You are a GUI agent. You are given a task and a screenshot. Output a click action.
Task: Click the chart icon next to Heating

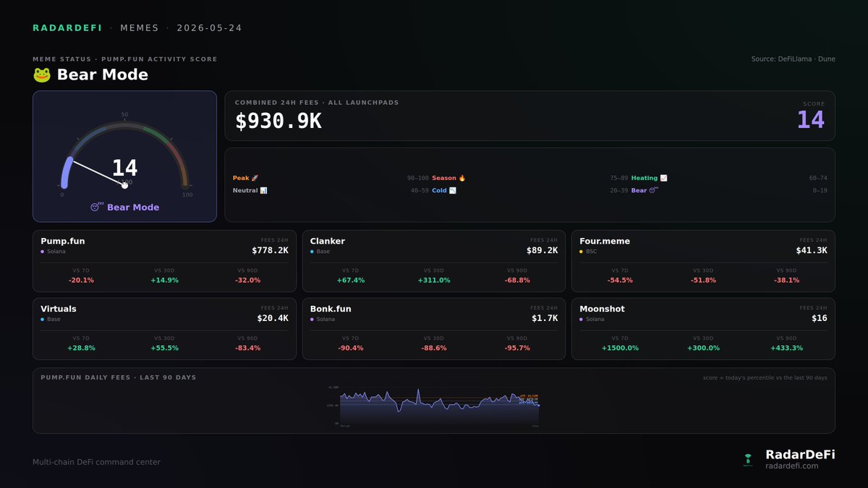[x=663, y=178]
